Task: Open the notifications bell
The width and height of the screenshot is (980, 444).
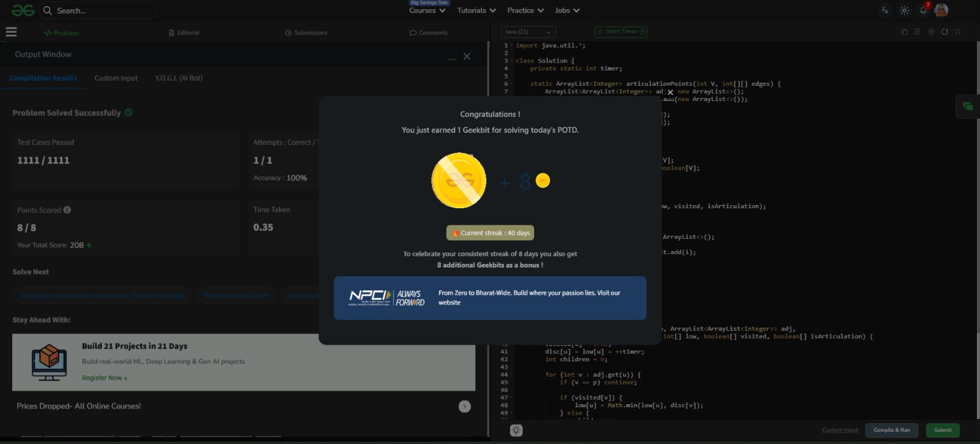Action: [x=923, y=10]
